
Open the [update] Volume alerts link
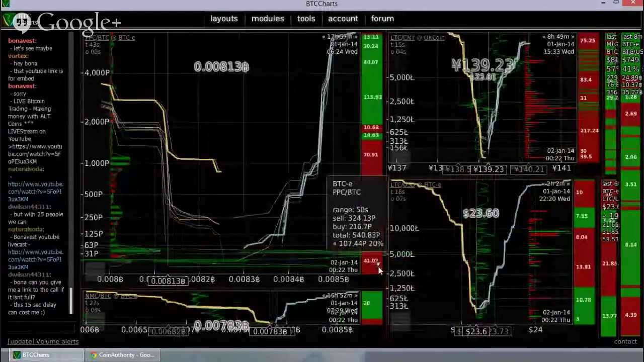(x=43, y=341)
